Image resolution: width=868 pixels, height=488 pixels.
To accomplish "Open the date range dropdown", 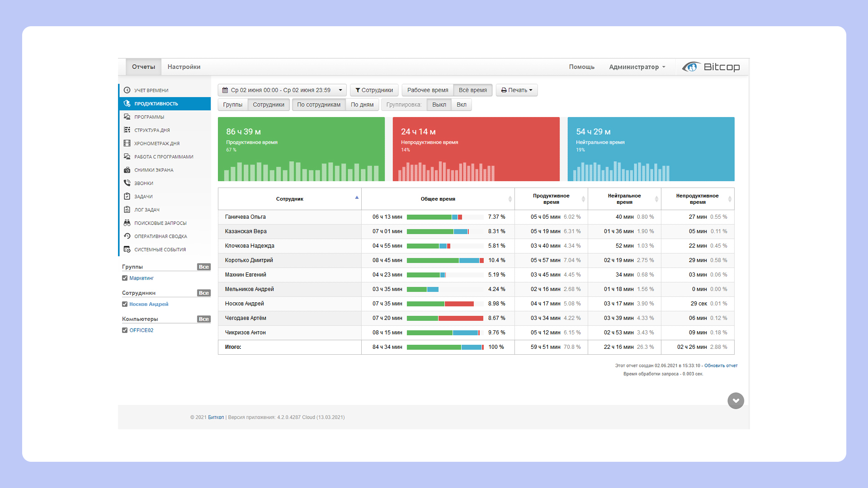I will click(x=282, y=90).
